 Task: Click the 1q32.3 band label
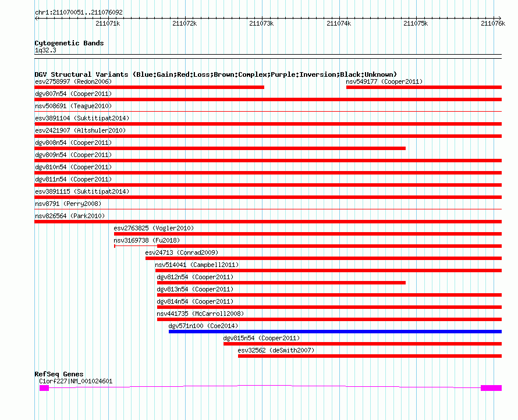point(45,50)
